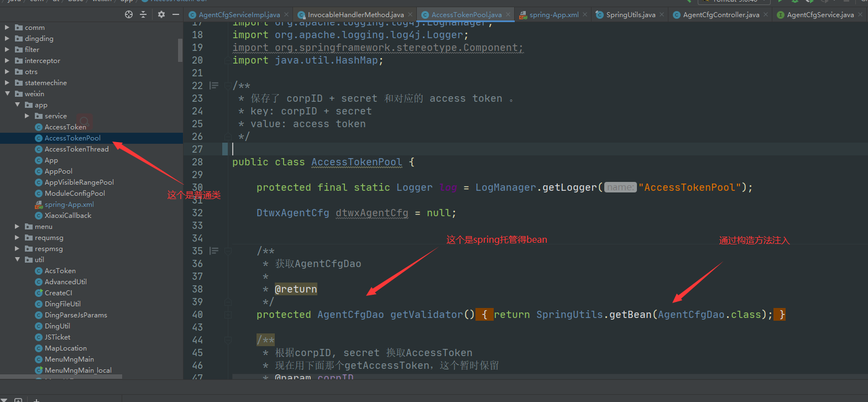Expand the comm folder

pyautogui.click(x=7, y=27)
